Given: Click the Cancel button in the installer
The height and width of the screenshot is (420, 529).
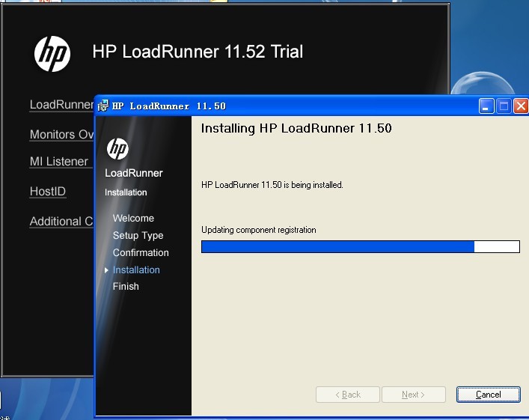Looking at the screenshot, I should point(488,395).
